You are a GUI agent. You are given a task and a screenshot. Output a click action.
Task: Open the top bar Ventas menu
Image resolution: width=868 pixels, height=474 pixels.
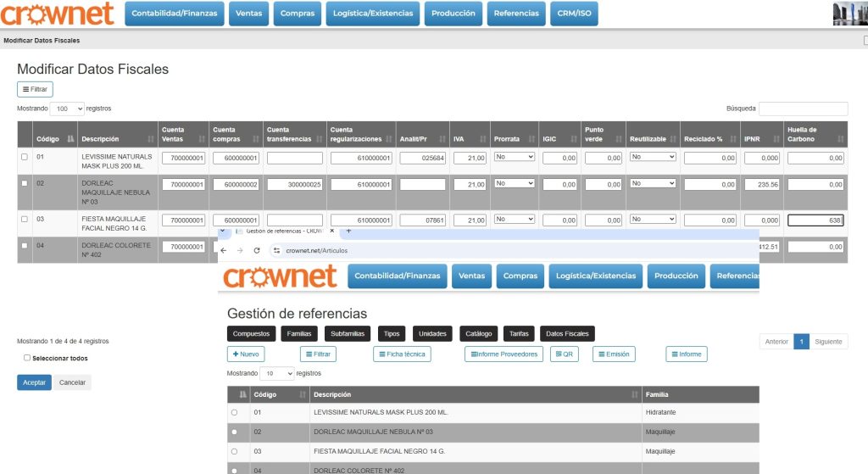tap(248, 14)
